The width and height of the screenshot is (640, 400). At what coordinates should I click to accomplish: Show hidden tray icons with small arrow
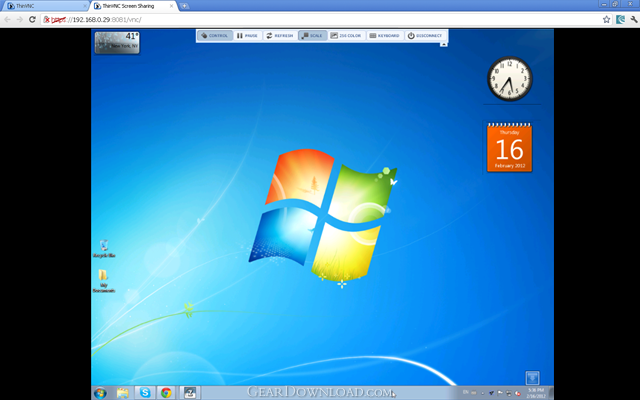point(482,393)
